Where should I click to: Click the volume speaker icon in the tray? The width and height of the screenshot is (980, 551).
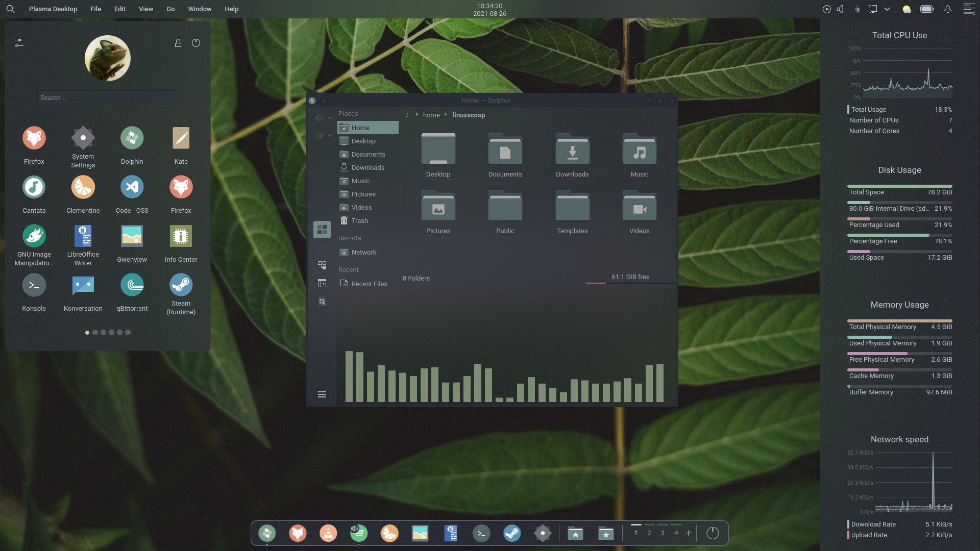(x=840, y=9)
